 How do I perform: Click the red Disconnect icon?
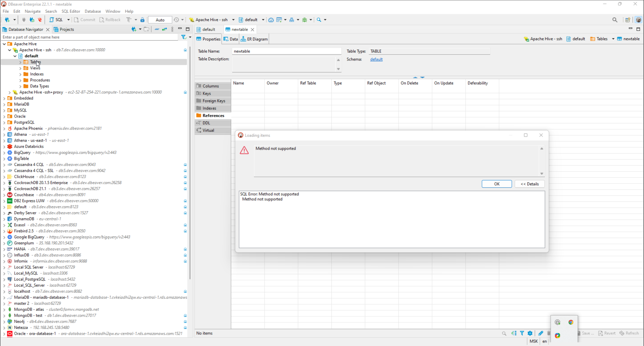[40, 20]
